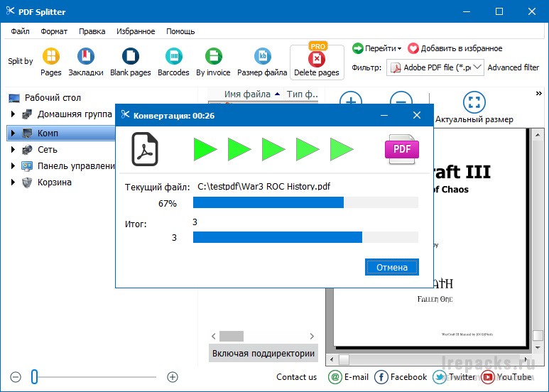
Task: Cancel the conversion with Отмена button
Action: click(392, 267)
